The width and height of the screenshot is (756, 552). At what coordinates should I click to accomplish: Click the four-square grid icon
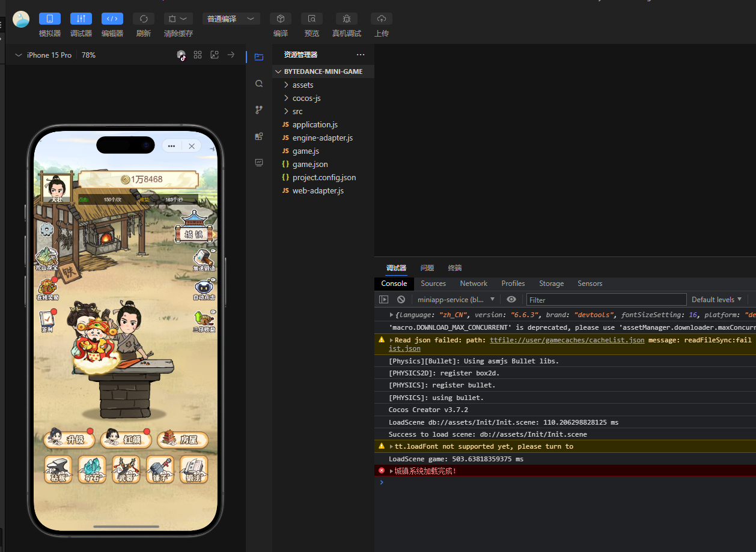198,55
